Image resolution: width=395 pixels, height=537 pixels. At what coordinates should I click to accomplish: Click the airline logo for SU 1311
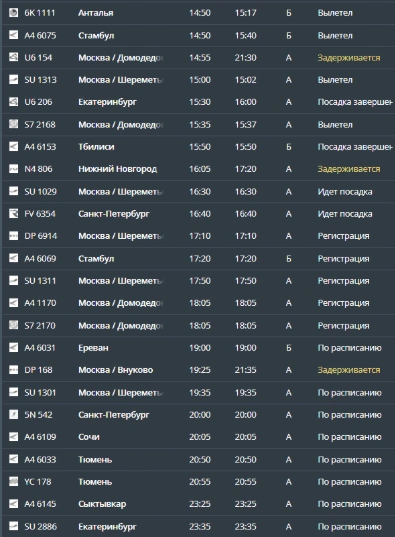pyautogui.click(x=13, y=280)
